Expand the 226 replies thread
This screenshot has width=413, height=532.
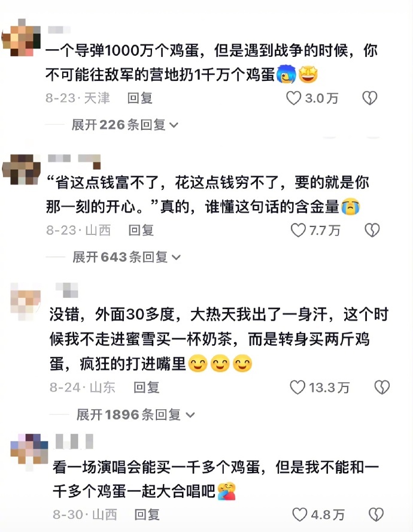pyautogui.click(x=124, y=125)
